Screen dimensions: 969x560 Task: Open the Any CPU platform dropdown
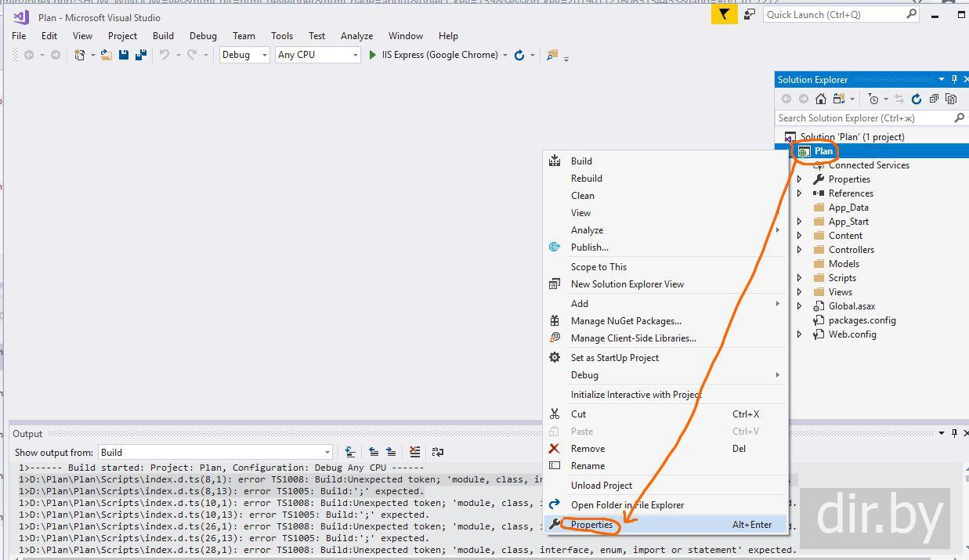(x=317, y=55)
